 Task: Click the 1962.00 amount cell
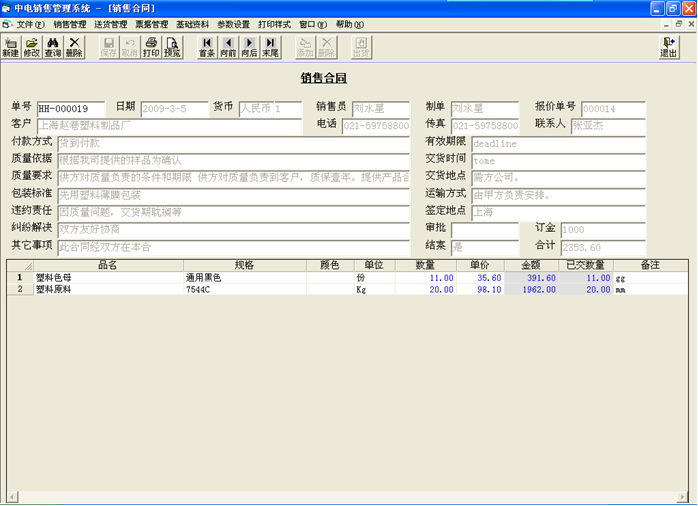pyautogui.click(x=532, y=289)
